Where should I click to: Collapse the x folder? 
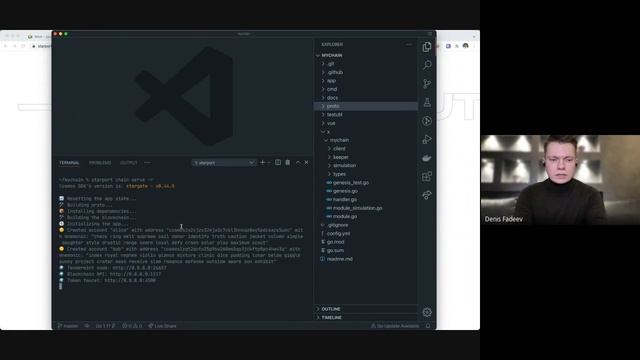(x=366, y=132)
